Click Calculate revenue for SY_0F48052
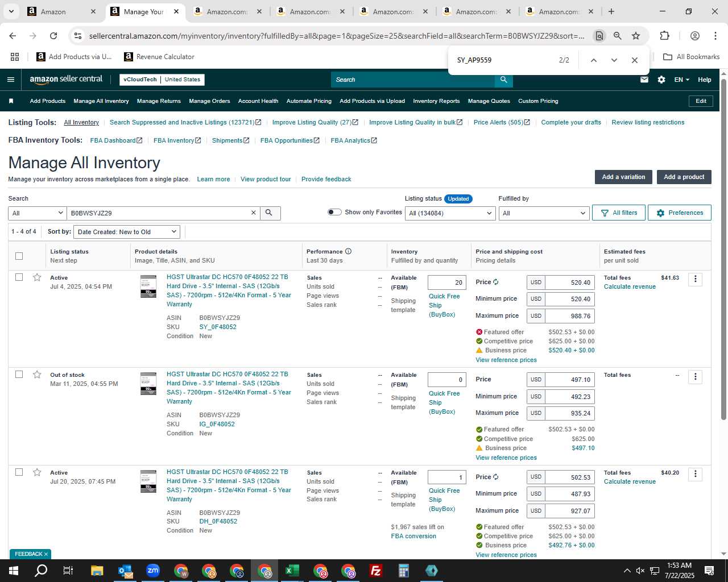The width and height of the screenshot is (728, 582). point(630,286)
